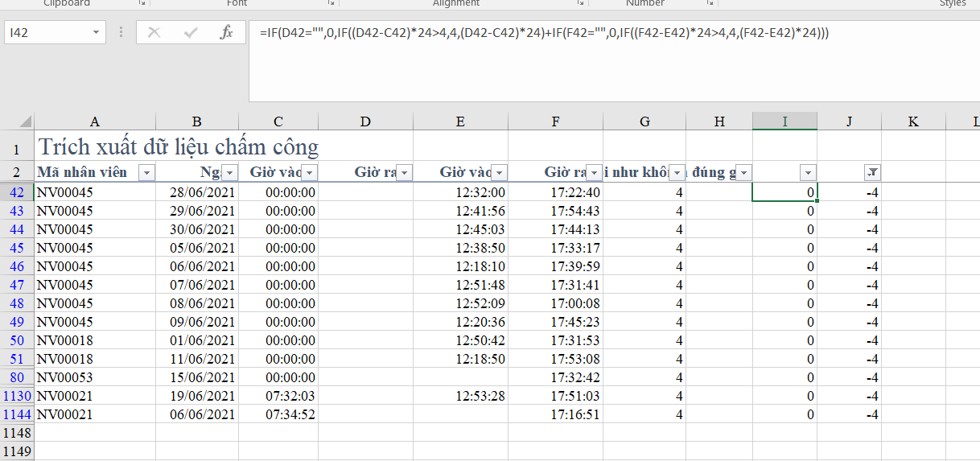Open the filter dropdown in column G header
The width and height of the screenshot is (980, 461).
coord(677,172)
